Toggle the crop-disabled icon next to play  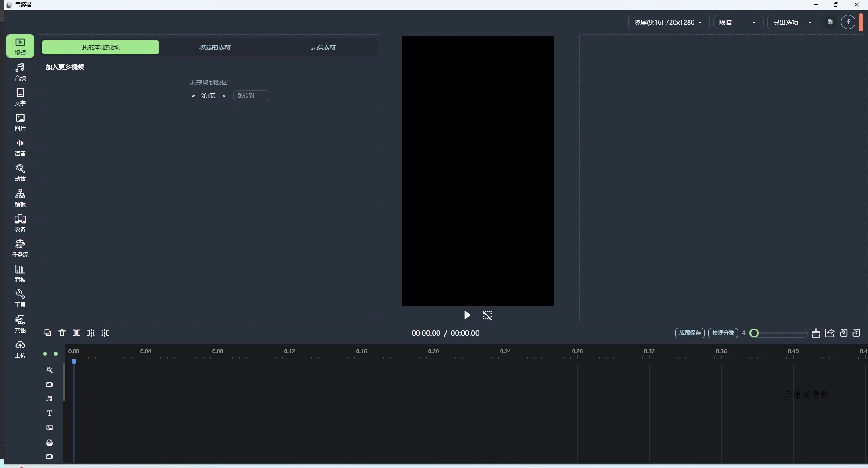[487, 315]
